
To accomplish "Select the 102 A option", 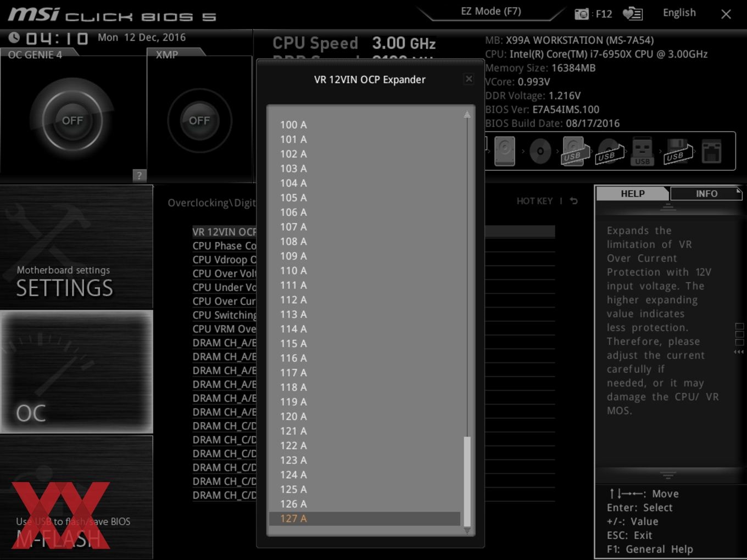I will [x=365, y=154].
